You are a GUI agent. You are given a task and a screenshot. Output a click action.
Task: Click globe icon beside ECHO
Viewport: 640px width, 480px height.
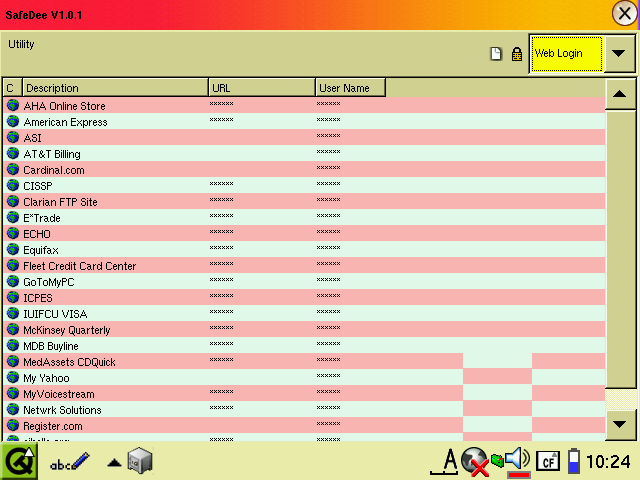pyautogui.click(x=13, y=233)
